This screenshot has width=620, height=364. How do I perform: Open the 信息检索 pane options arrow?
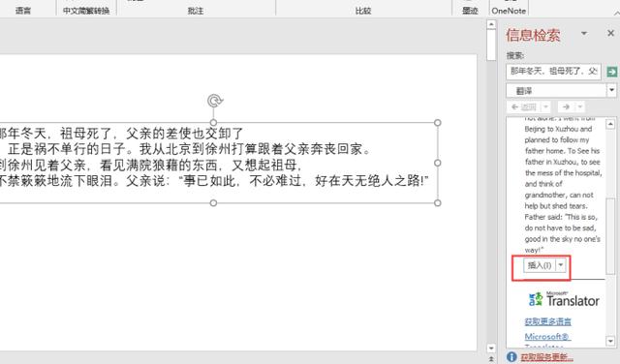point(583,34)
